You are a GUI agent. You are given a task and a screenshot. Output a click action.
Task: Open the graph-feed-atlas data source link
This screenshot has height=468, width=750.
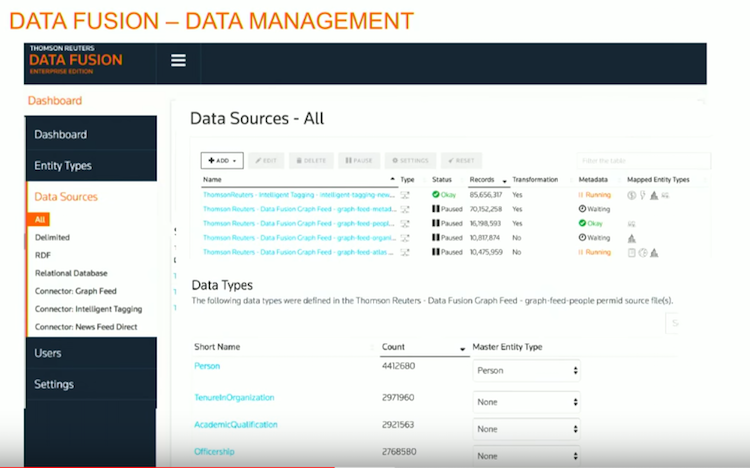(298, 252)
